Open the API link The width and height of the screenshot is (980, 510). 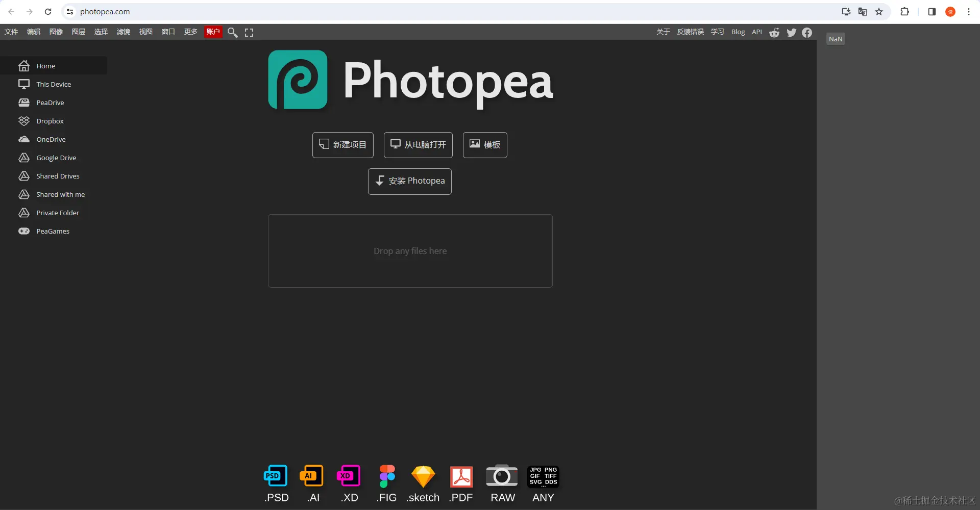click(x=757, y=32)
